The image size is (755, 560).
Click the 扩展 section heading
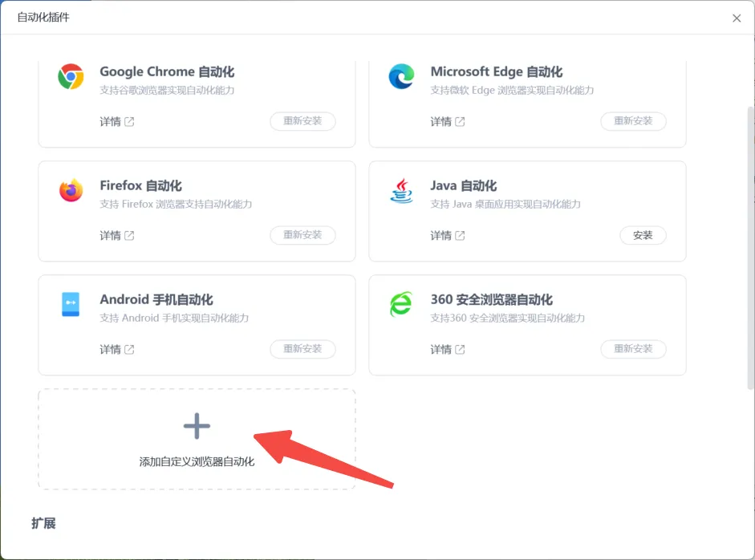[43, 523]
